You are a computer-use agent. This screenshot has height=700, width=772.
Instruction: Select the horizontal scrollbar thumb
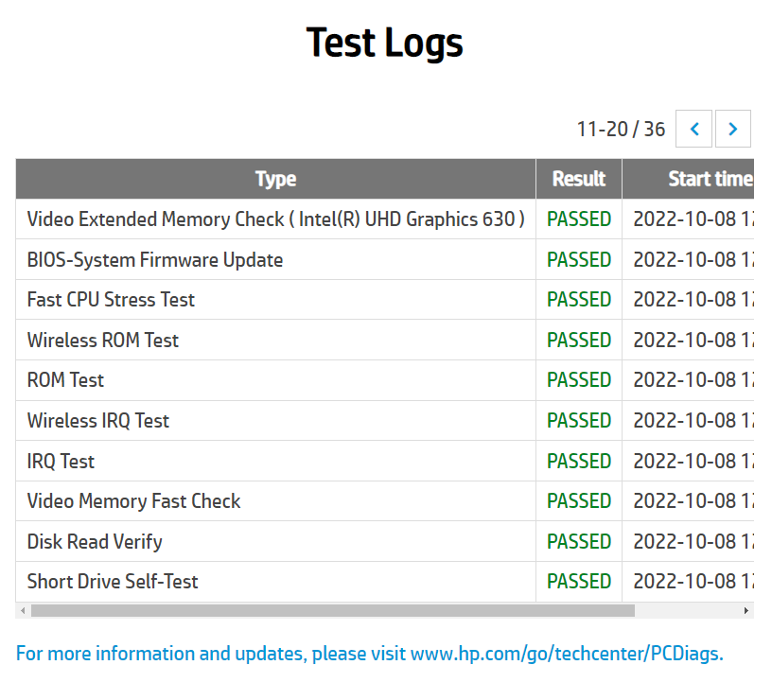click(x=333, y=610)
